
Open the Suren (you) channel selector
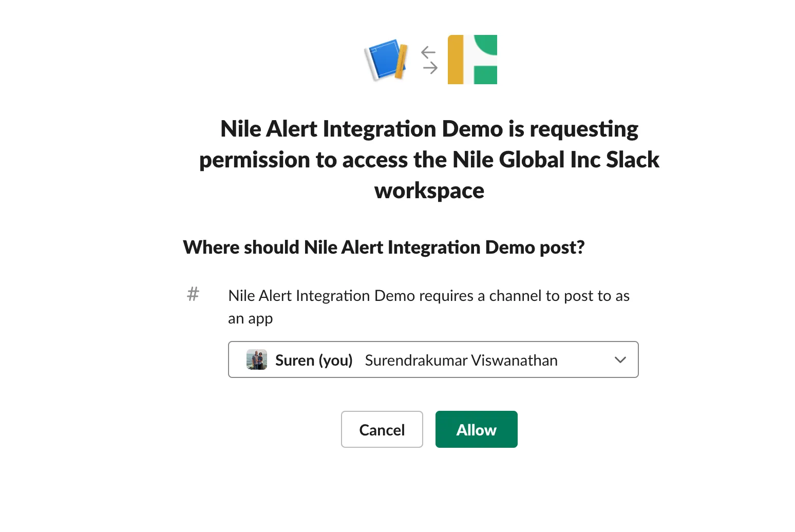(433, 359)
